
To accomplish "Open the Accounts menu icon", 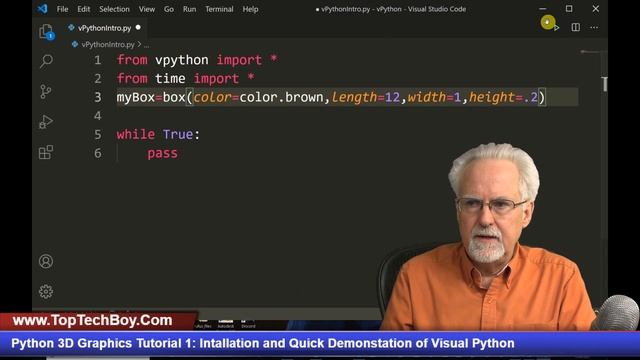I will coord(46,261).
